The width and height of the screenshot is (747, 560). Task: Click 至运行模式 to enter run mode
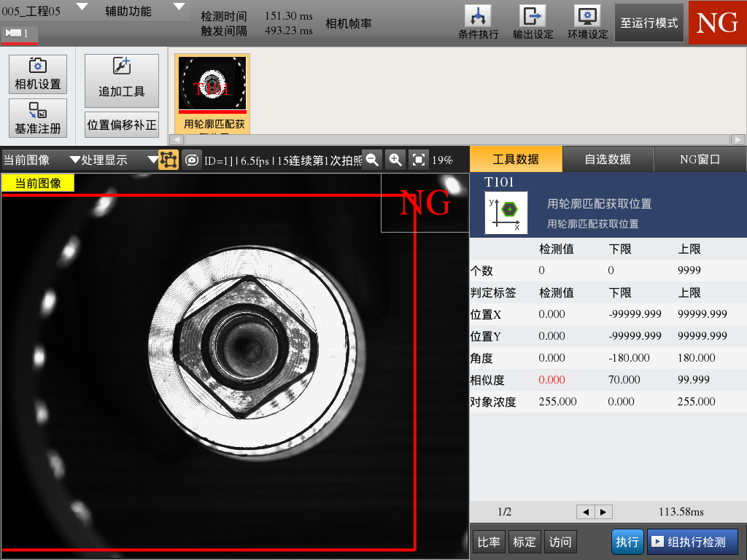[x=649, y=22]
